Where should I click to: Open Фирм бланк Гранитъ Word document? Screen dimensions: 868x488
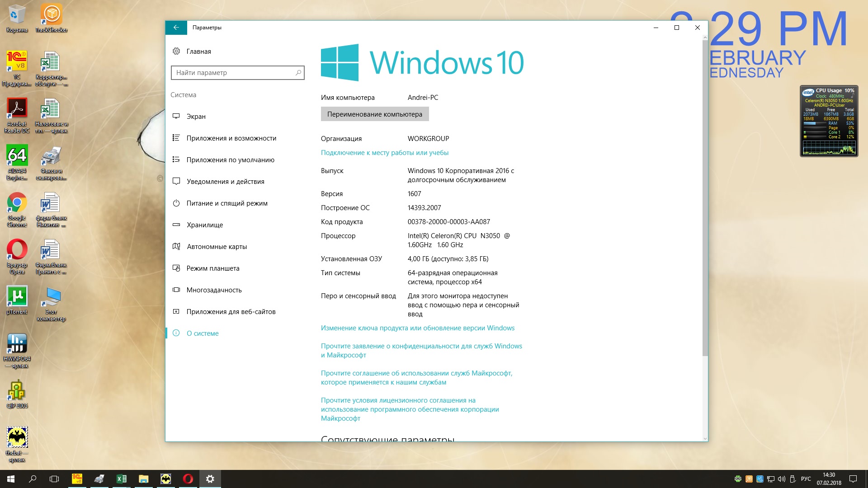(x=52, y=257)
